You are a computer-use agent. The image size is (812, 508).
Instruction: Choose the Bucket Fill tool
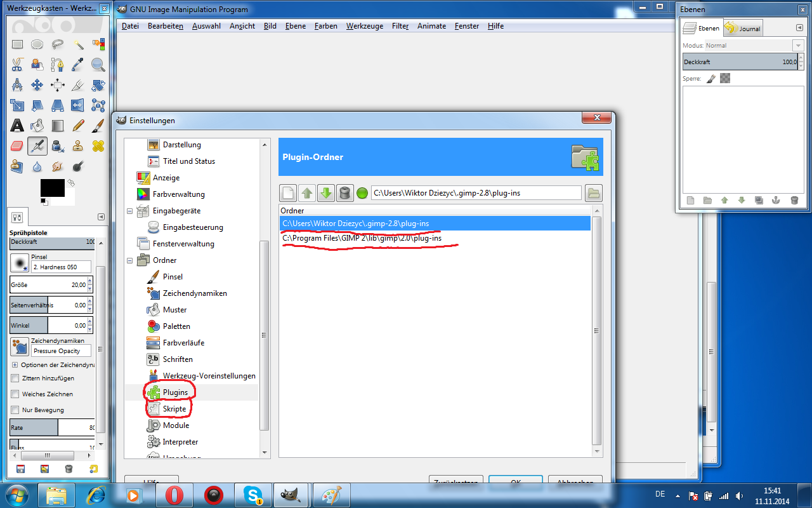(x=37, y=126)
